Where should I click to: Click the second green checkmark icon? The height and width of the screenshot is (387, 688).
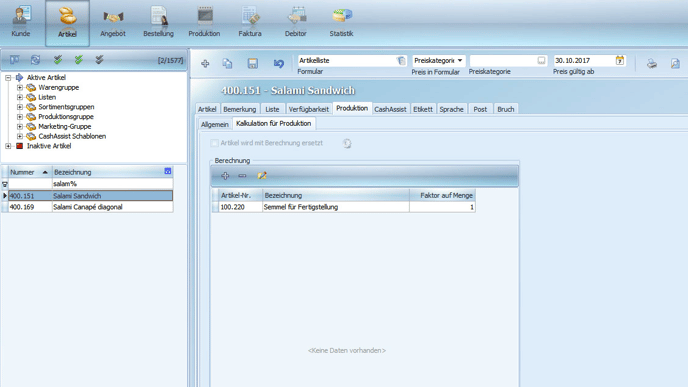click(79, 60)
